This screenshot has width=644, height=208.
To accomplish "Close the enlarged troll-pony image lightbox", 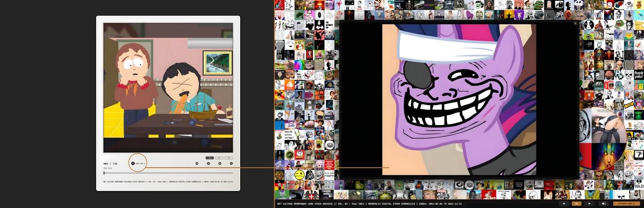I will coord(575,23).
